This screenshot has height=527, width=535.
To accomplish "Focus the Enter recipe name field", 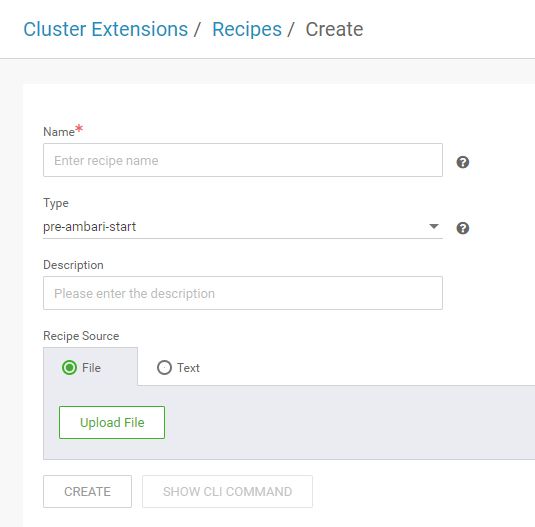I will (x=243, y=160).
